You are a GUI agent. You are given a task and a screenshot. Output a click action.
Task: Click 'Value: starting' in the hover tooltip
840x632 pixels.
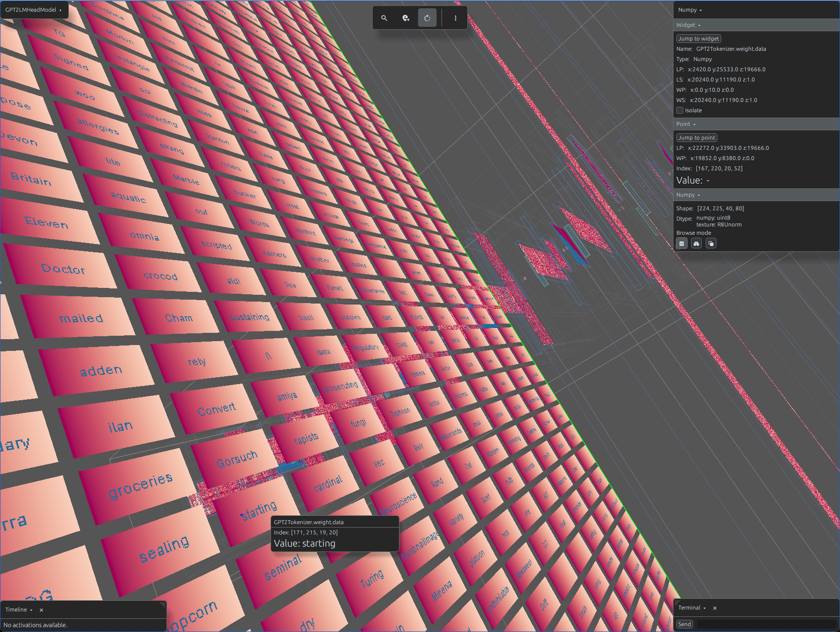pyautogui.click(x=305, y=543)
